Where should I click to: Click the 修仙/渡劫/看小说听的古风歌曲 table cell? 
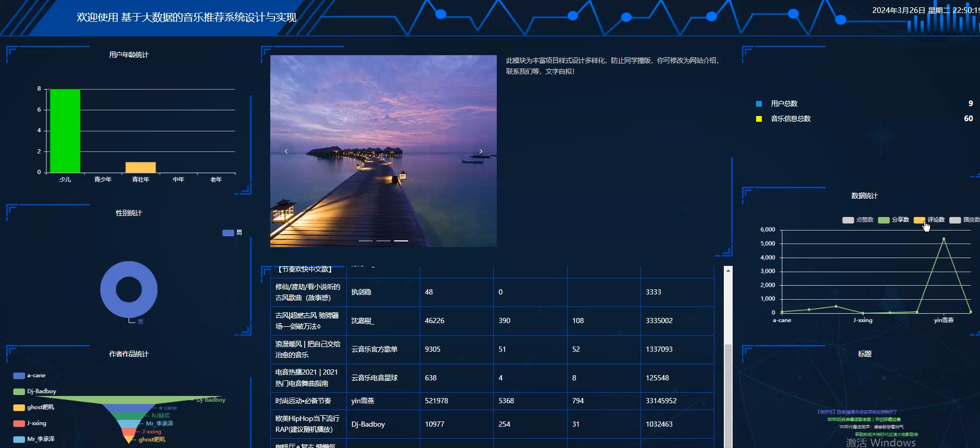[x=308, y=292]
